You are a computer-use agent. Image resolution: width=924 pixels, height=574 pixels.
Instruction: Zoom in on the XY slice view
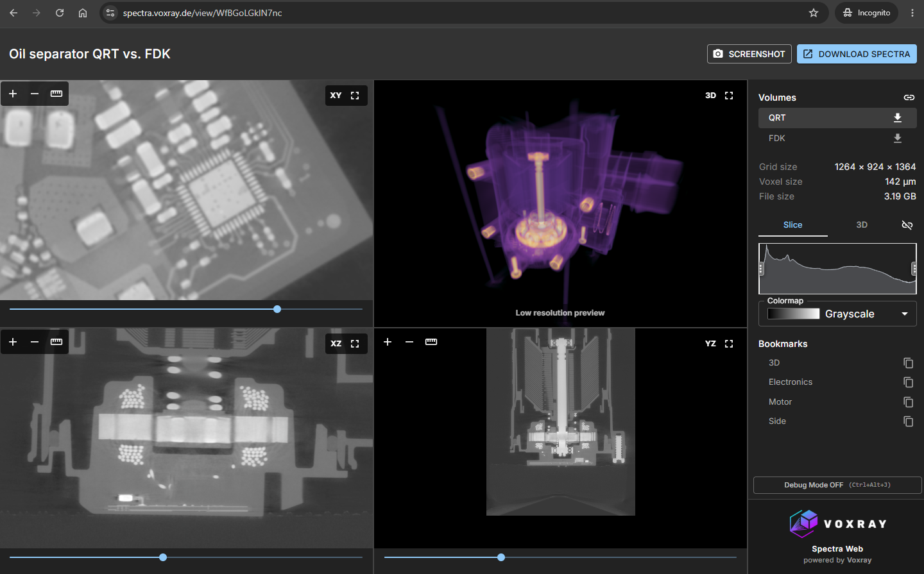point(13,94)
